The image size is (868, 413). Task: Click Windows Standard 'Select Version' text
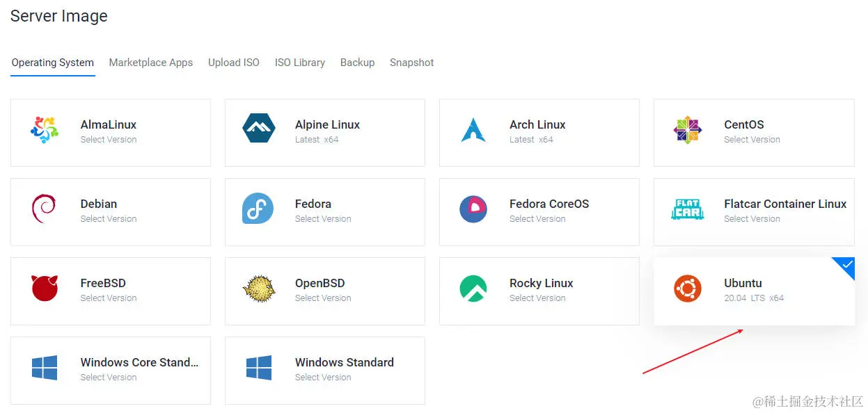tap(323, 378)
